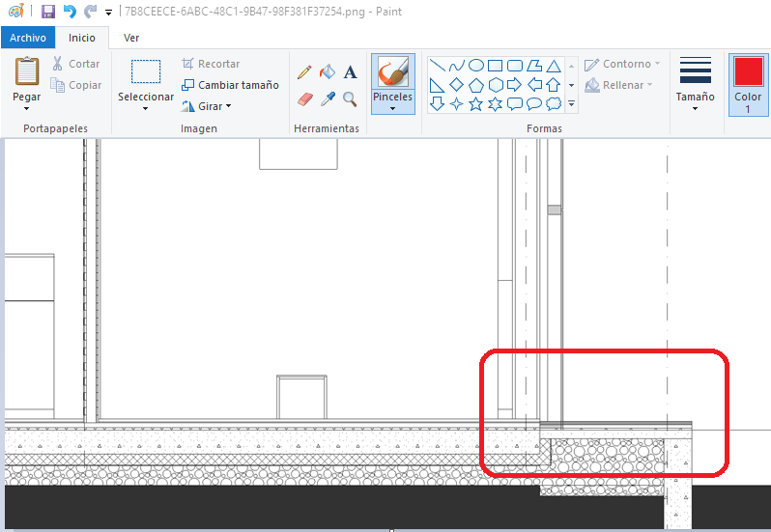Choose the Polygon shape
The width and height of the screenshot is (771, 532).
click(x=534, y=66)
